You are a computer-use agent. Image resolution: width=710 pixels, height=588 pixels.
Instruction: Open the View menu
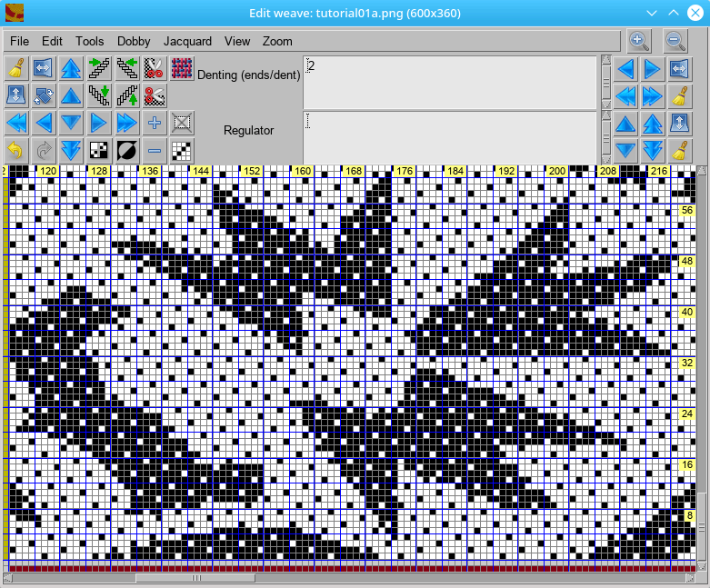point(237,41)
